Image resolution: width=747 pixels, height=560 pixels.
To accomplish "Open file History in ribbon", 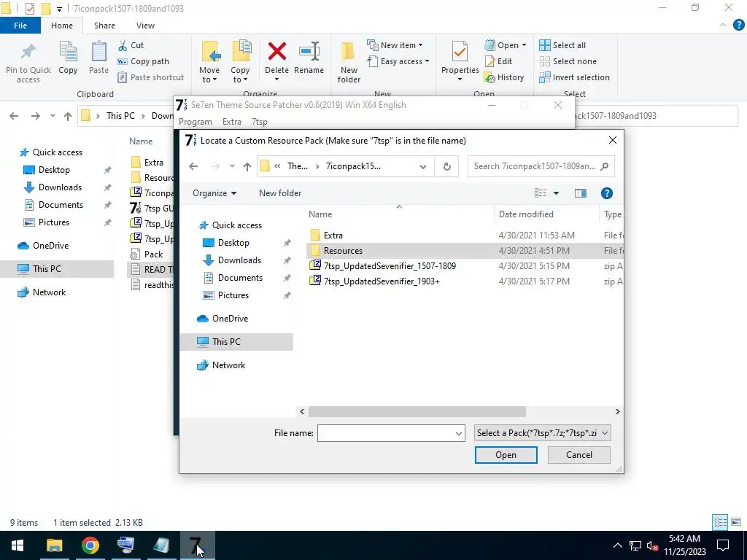I will click(x=504, y=77).
